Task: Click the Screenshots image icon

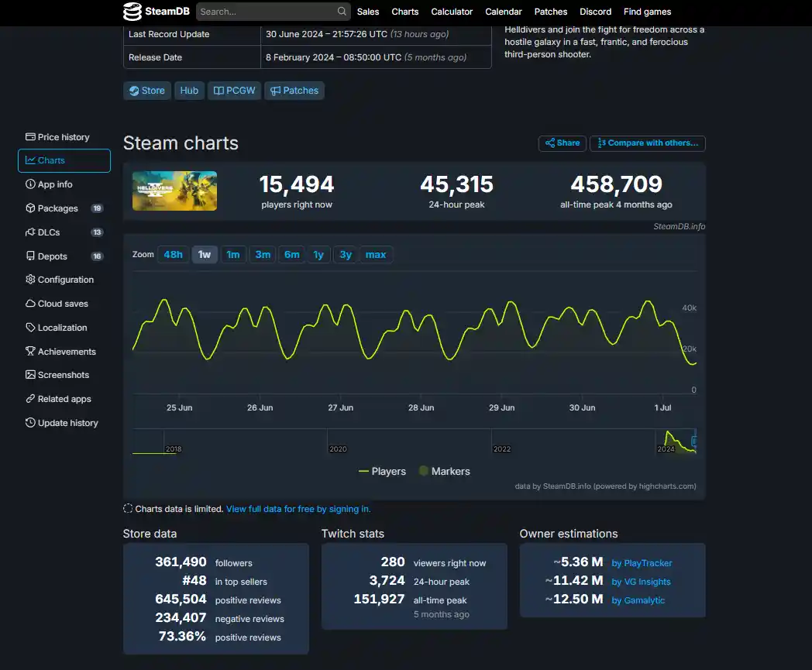Action: pyautogui.click(x=30, y=374)
